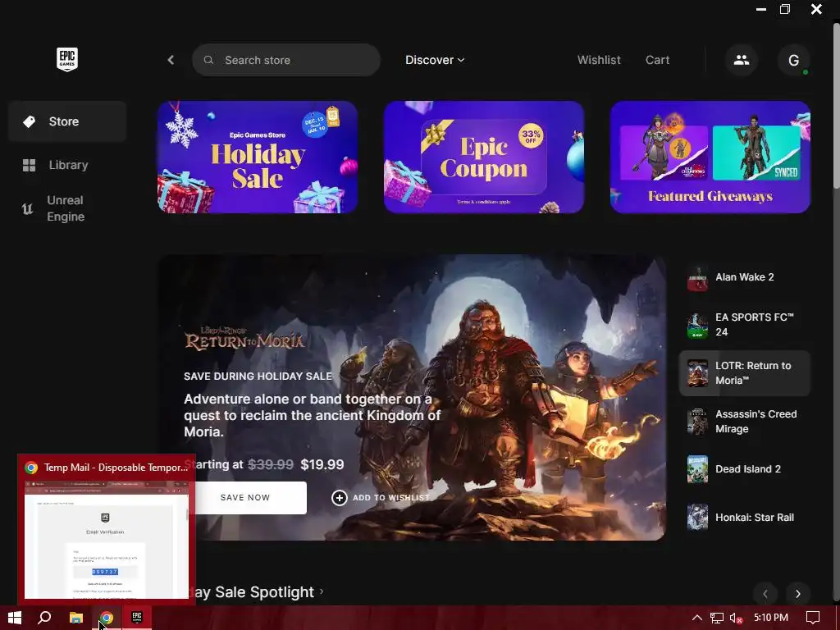Open File Explorer from the taskbar

pos(76,618)
